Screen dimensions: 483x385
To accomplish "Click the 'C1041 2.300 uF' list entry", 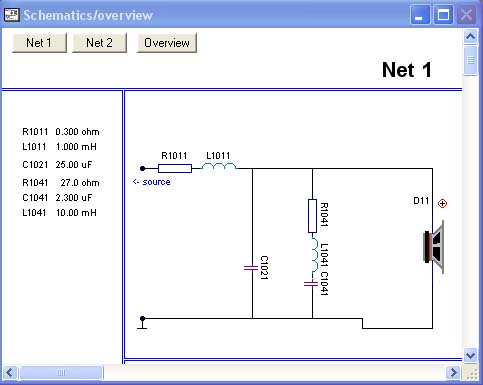I will (57, 198).
